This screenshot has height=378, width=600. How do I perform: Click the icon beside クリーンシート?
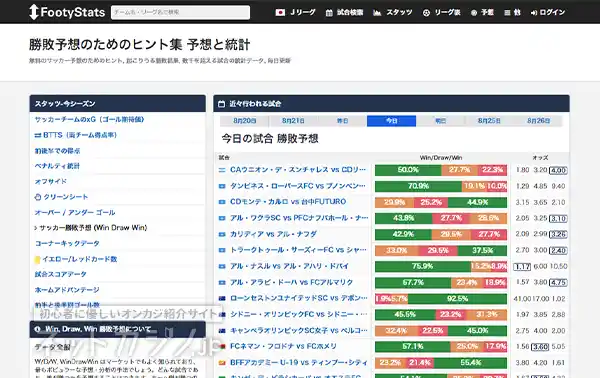[38, 197]
